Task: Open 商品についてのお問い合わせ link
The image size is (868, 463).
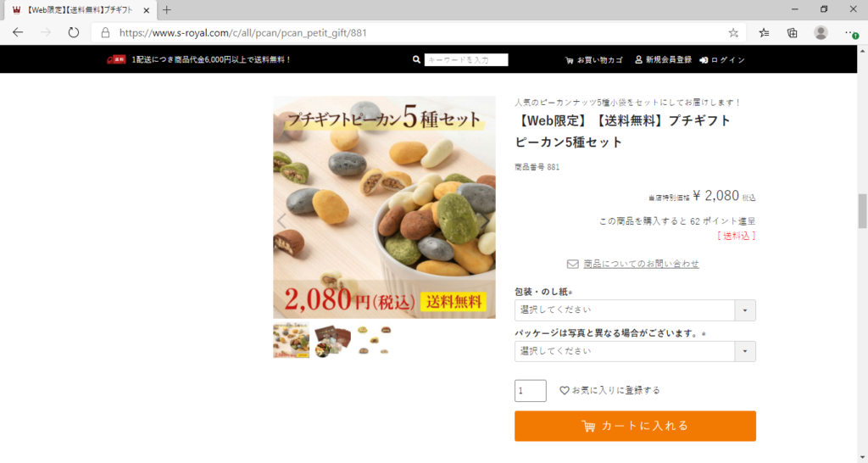Action: [641, 264]
